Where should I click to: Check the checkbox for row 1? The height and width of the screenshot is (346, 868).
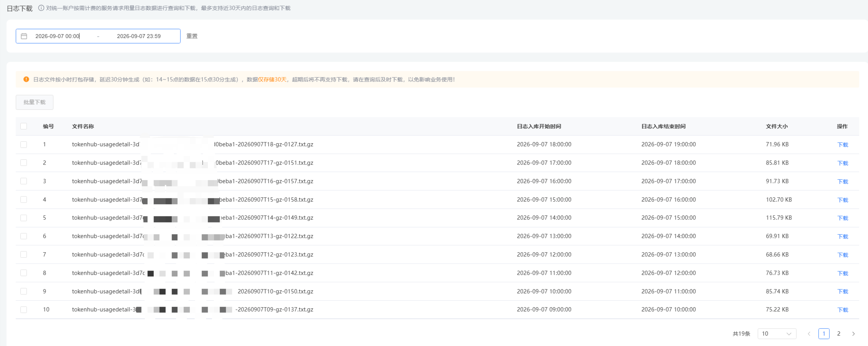pos(24,145)
